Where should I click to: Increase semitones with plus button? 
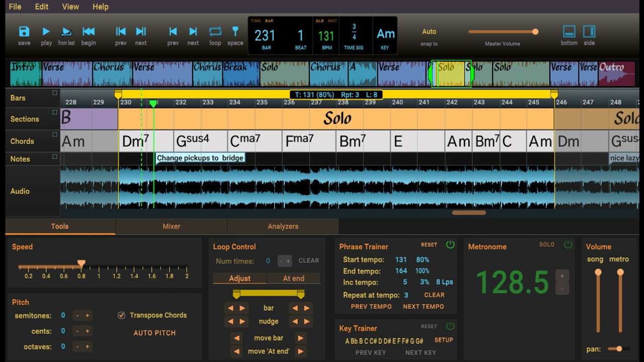point(87,316)
